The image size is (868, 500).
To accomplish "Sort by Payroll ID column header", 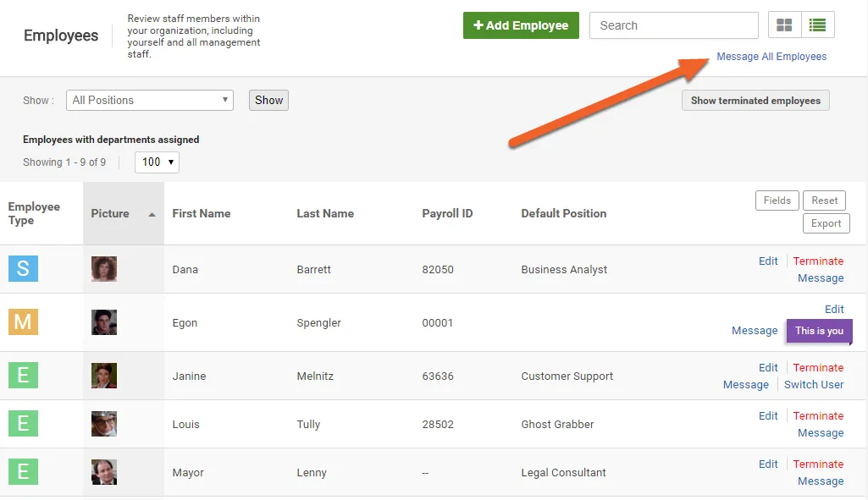I will pyautogui.click(x=447, y=213).
